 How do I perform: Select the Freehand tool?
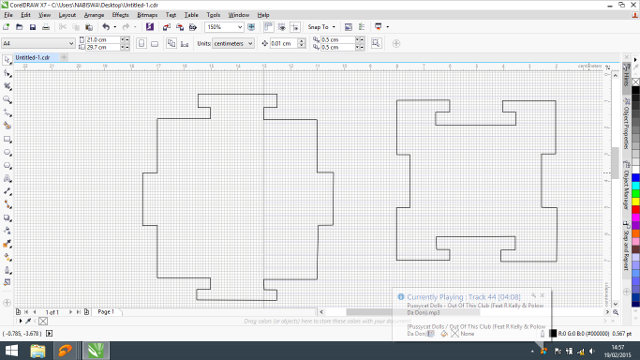coord(7,113)
